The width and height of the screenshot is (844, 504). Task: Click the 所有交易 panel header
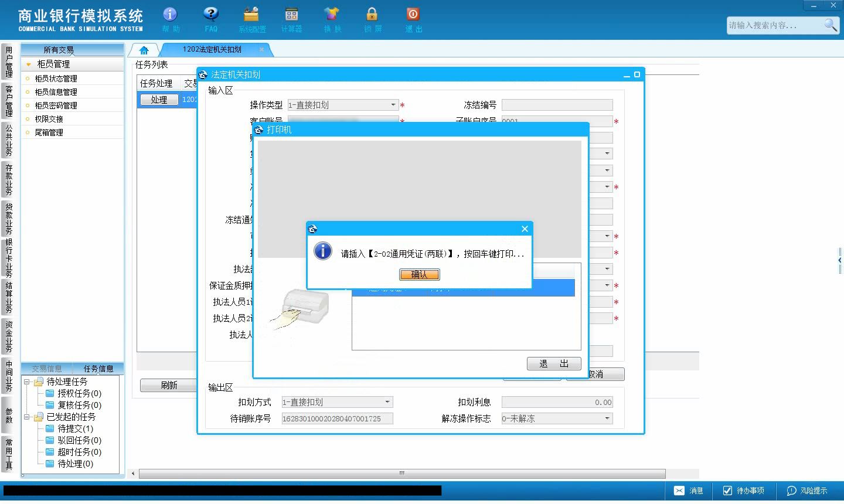(x=73, y=50)
